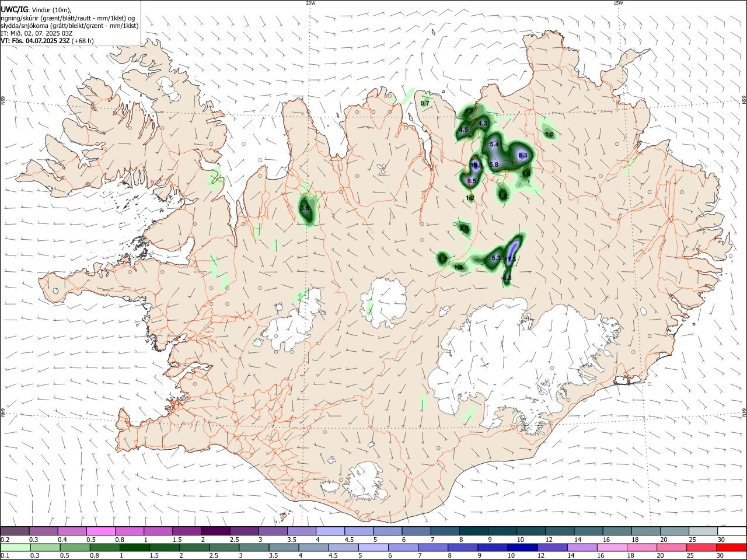Click the bright pink 0.5 snow-scale swatch

[101, 531]
